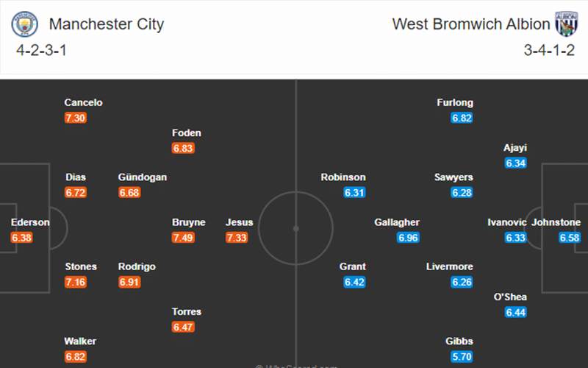Click the 3-4-1-2 formation label
588x368 pixels.
tap(549, 50)
